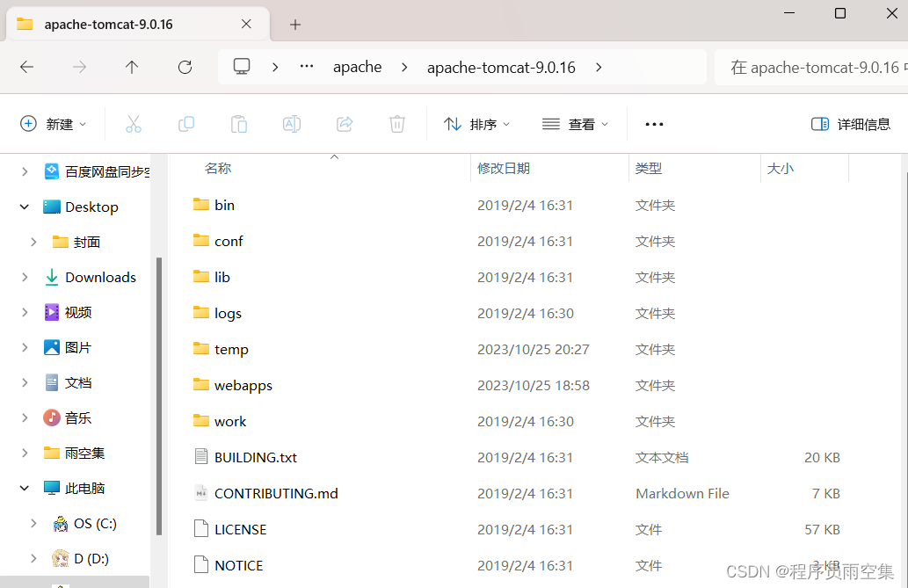
Task: Sort by 类型 column header
Action: click(648, 169)
